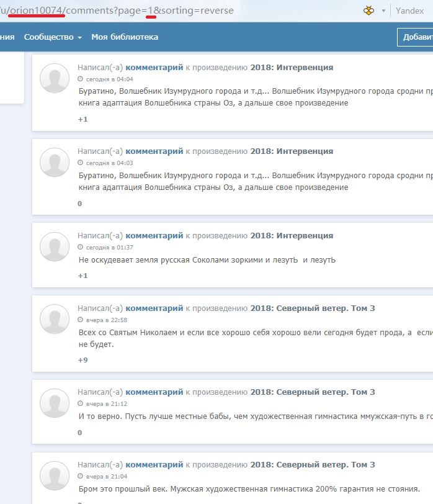Click the avatar of the 04:04 comment
This screenshot has height=504, width=433.
55,78
